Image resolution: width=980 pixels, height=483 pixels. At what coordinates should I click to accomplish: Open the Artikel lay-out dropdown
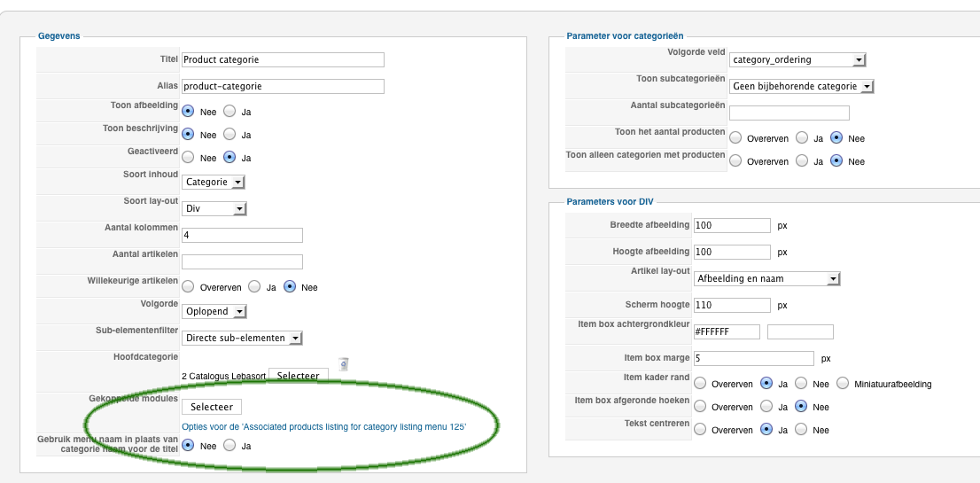(767, 278)
